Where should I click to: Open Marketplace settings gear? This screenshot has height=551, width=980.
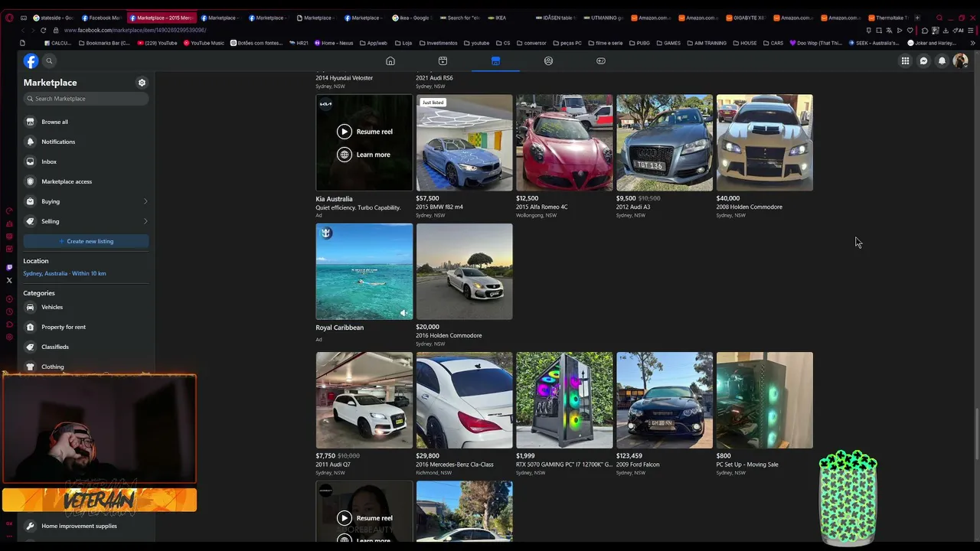coord(142,83)
